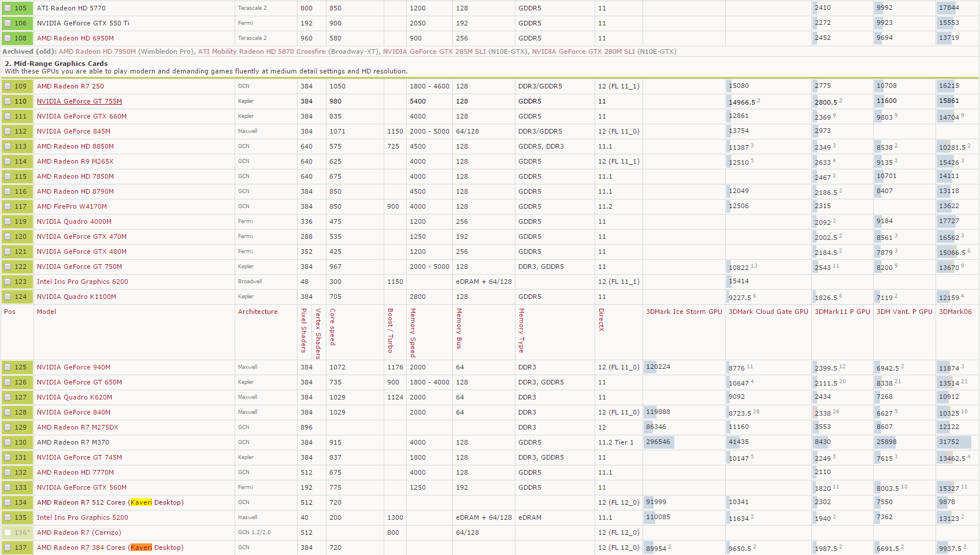Sort by Boost / Turbo vertical header
The height and width of the screenshot is (555, 980).
[x=390, y=330]
